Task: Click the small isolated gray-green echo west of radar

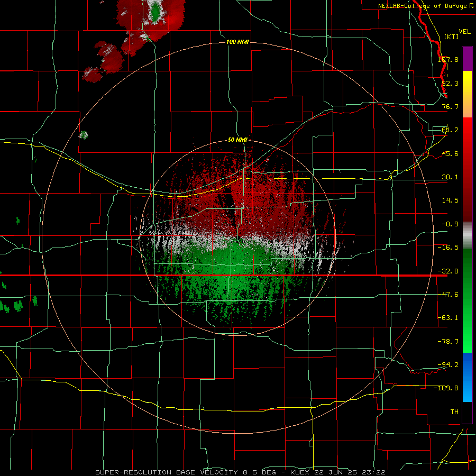Action: pos(84,135)
